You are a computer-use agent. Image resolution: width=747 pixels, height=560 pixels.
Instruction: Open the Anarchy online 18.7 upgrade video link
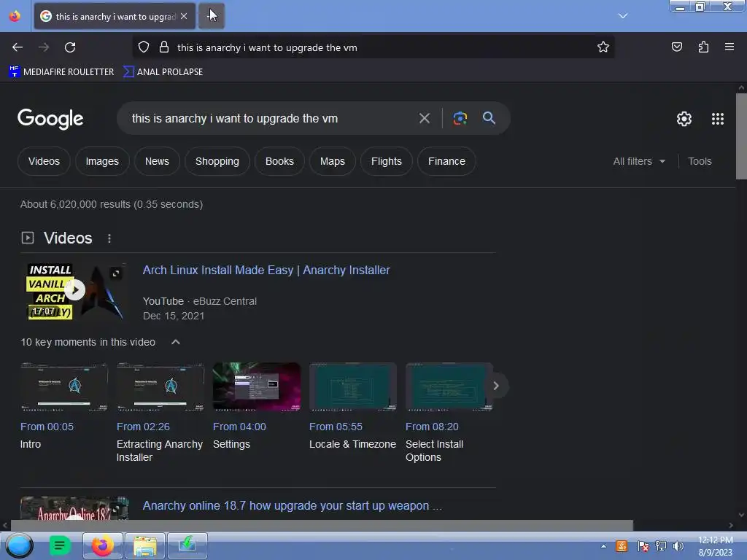point(292,506)
